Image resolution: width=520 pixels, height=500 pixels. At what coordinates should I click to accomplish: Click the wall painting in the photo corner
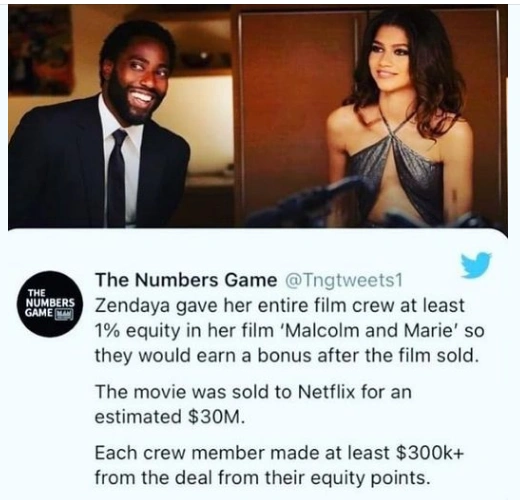40,50
